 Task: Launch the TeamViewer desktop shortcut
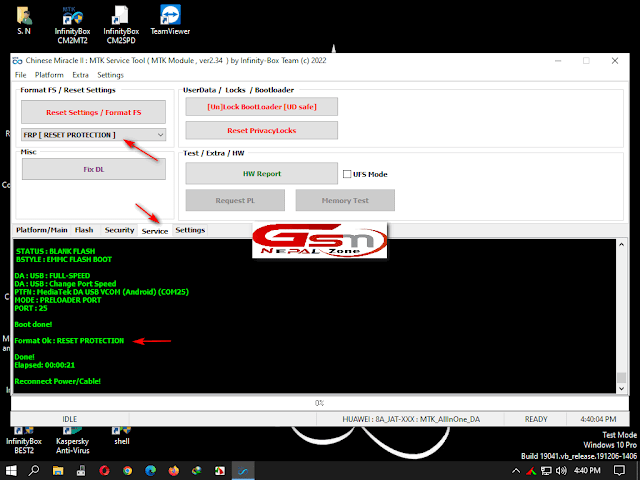click(170, 20)
